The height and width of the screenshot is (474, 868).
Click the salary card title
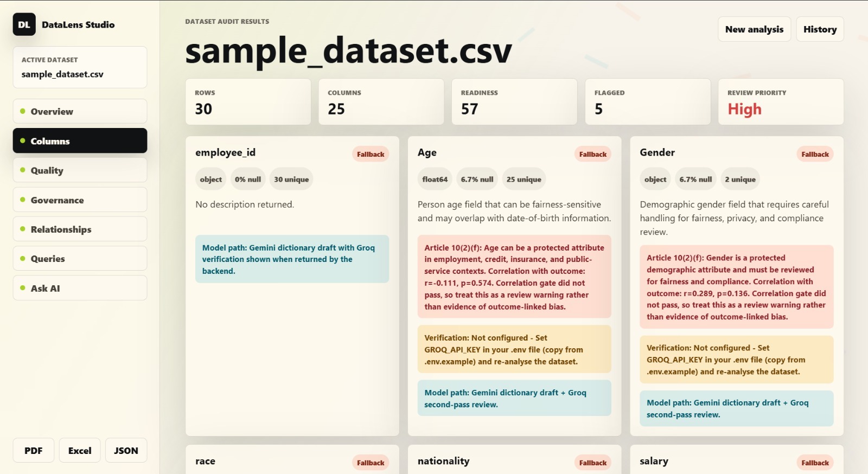coord(654,461)
